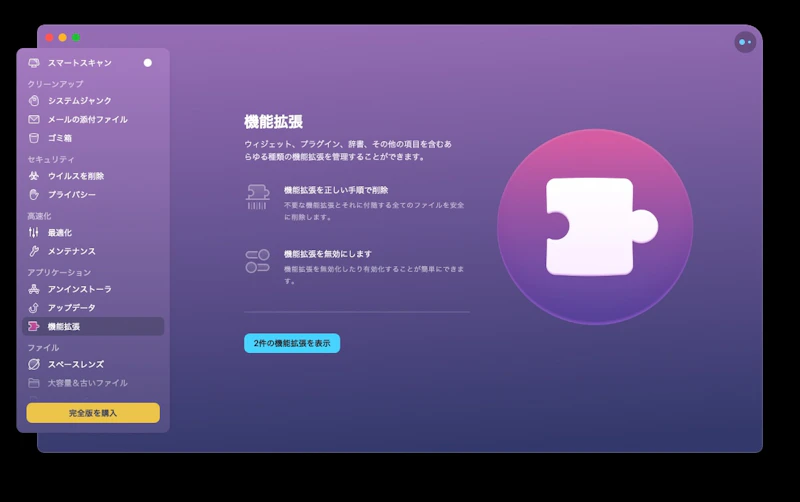Image resolution: width=800 pixels, height=502 pixels.
Task: Click the green zoom window button
Action: click(x=76, y=37)
